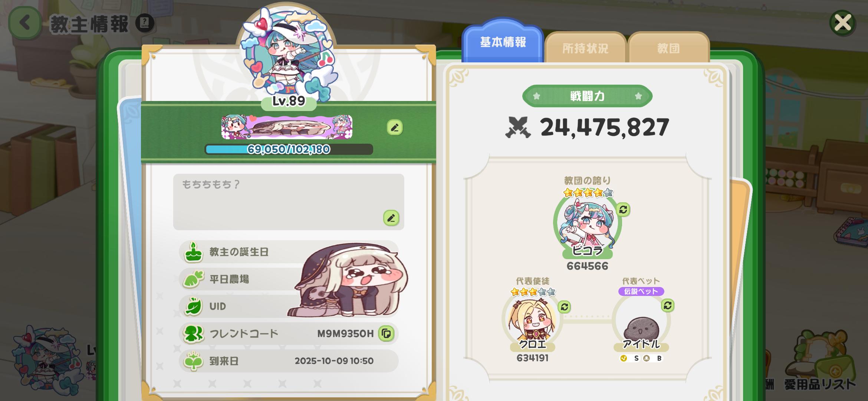Copy the friend code M9M9350H

[386, 333]
